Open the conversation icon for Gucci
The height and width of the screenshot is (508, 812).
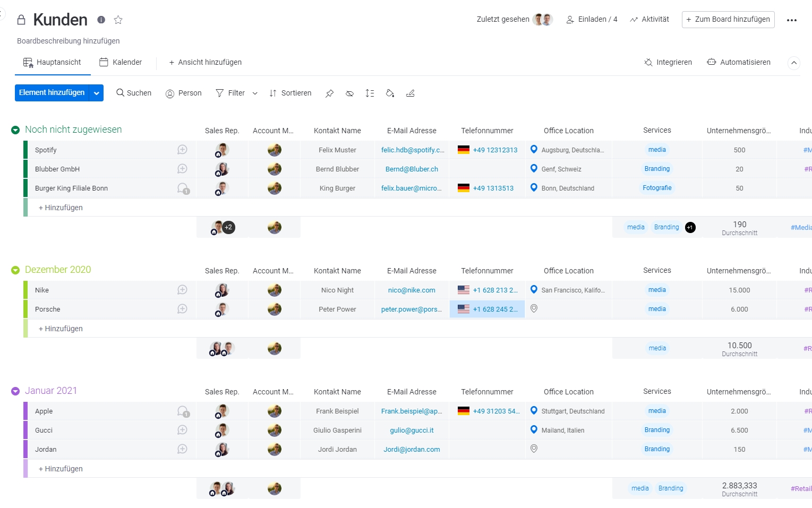pyautogui.click(x=182, y=430)
